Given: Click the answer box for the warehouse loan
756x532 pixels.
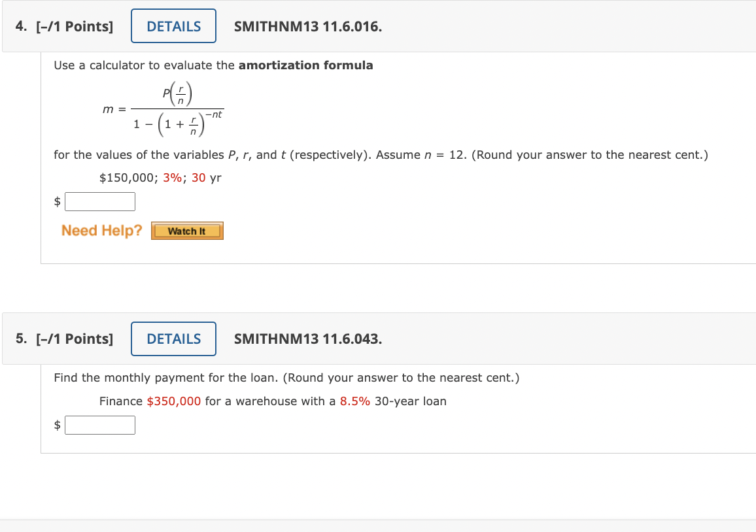Looking at the screenshot, I should (x=99, y=425).
